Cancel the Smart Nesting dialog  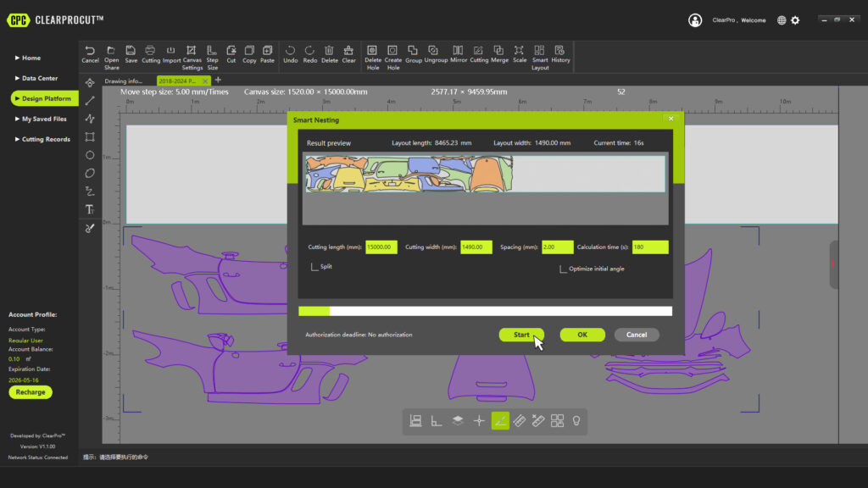pos(637,335)
